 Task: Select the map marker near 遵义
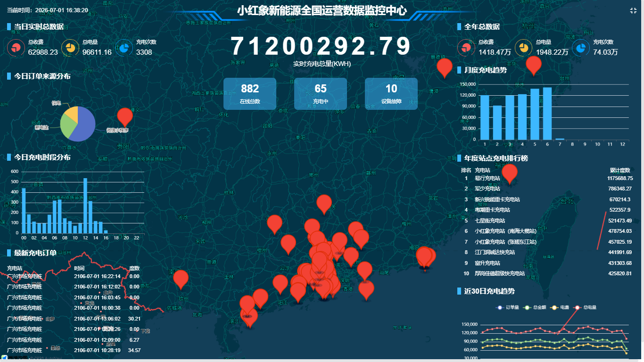(x=124, y=117)
